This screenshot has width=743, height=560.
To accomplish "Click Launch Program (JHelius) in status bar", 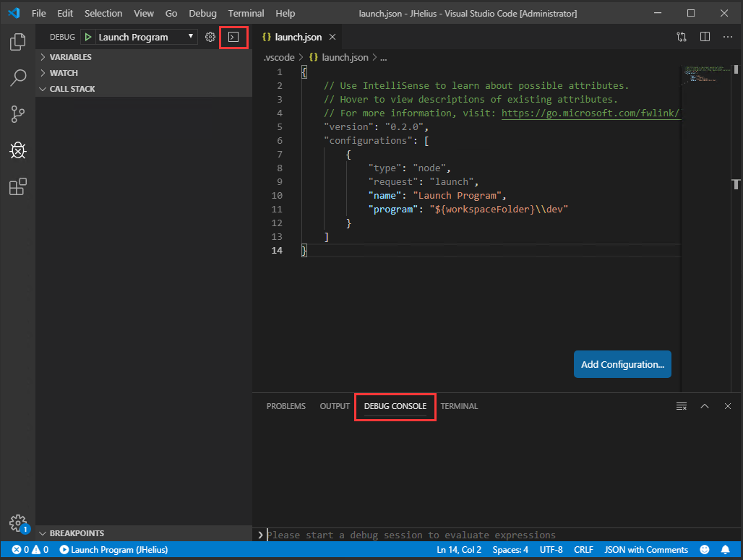I will [113, 550].
